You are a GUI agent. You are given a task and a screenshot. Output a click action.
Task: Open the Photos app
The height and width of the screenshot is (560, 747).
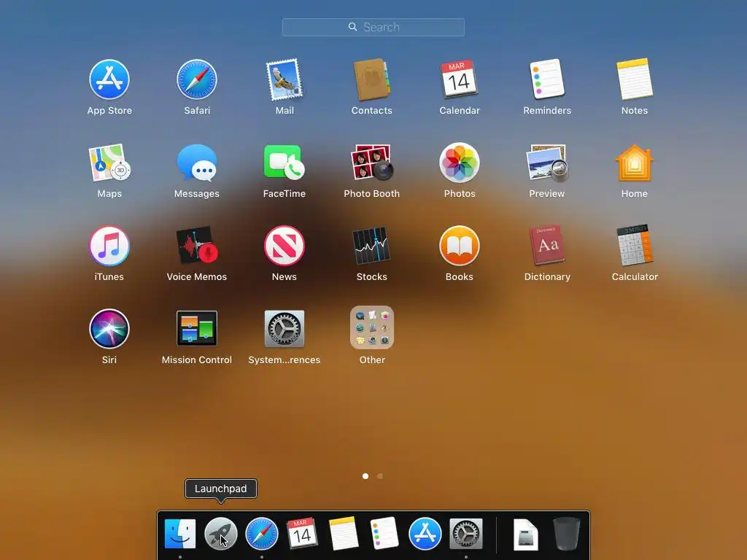(460, 163)
